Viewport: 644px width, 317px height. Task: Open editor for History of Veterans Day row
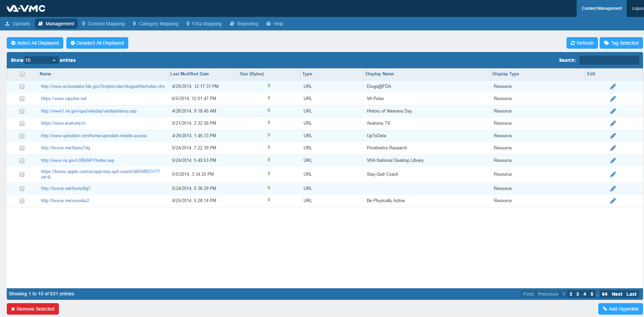(x=613, y=111)
